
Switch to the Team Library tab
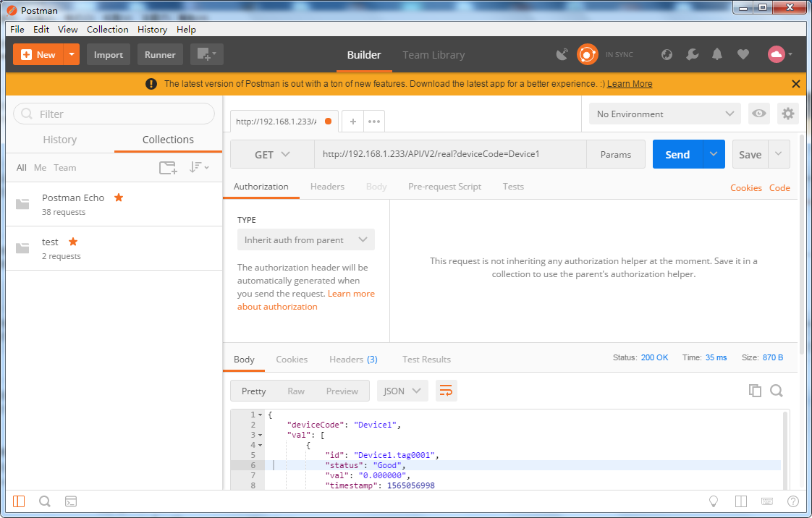pyautogui.click(x=434, y=55)
